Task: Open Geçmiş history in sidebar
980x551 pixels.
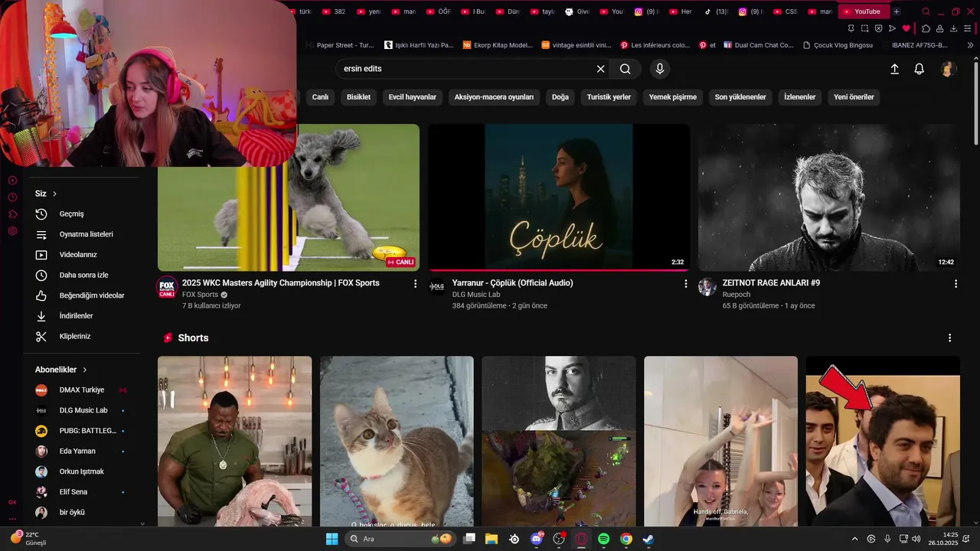Action: (x=82, y=214)
